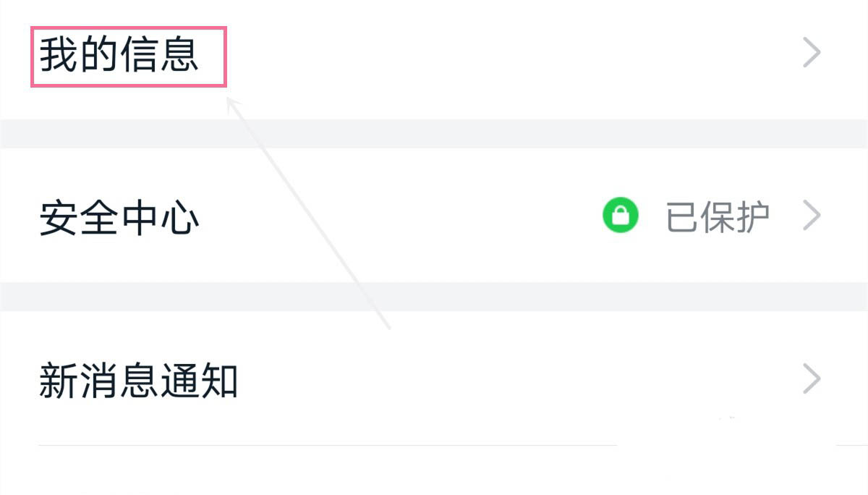Tap the chevron beside 我的信息
This screenshot has height=495, width=868.
click(x=812, y=54)
